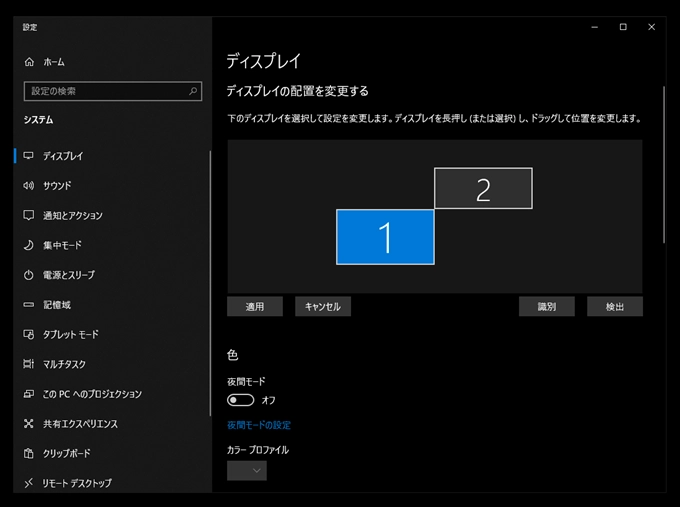Click the 電源とスリープ power icon
680x507 pixels.
pos(29,275)
